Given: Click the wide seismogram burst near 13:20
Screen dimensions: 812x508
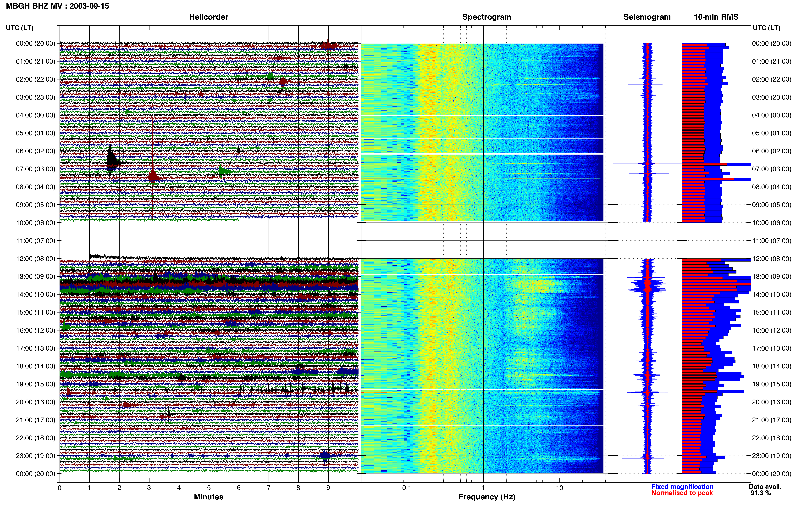Looking at the screenshot, I should pos(646,284).
